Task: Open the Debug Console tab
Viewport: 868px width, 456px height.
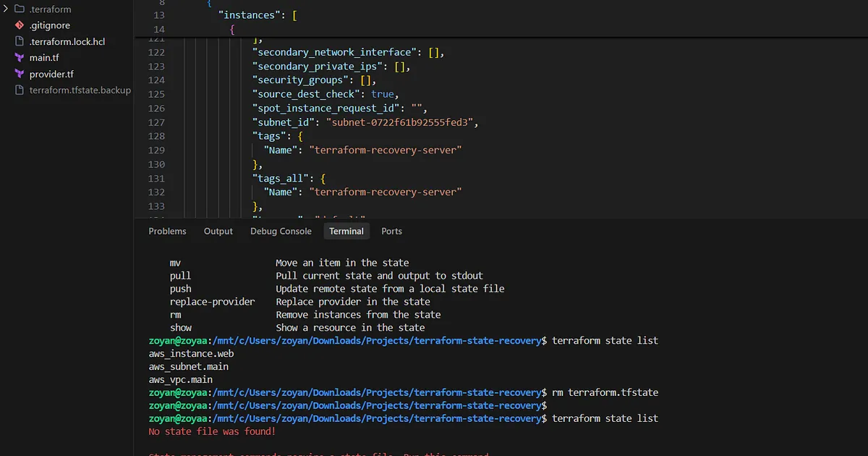Action: (x=281, y=231)
